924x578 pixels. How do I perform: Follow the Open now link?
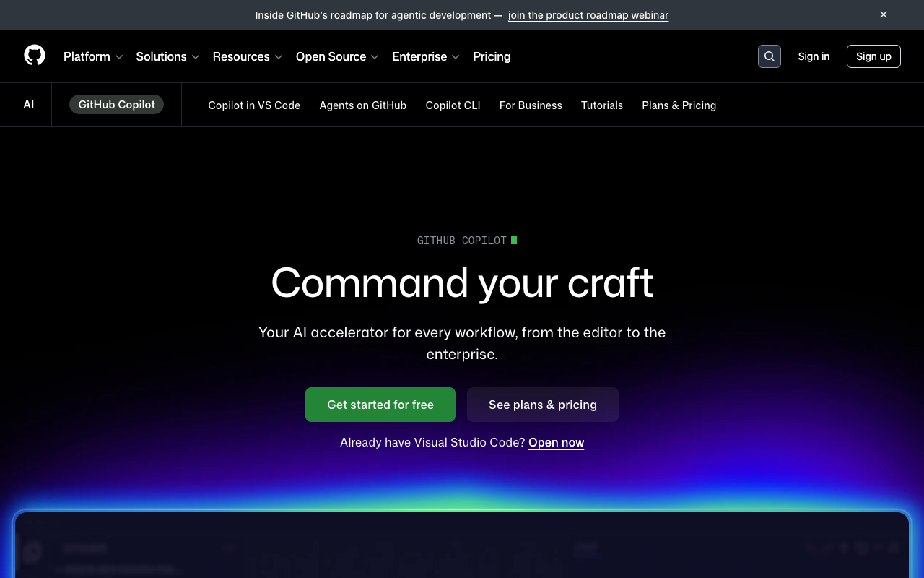(556, 441)
